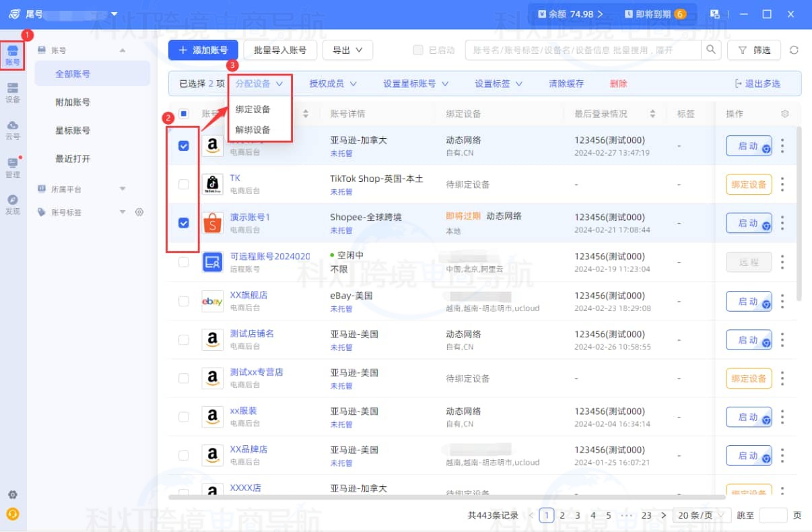This screenshot has width=812, height=532.
Task: Click 启动 for the 演示账号1 account
Action: point(748,223)
